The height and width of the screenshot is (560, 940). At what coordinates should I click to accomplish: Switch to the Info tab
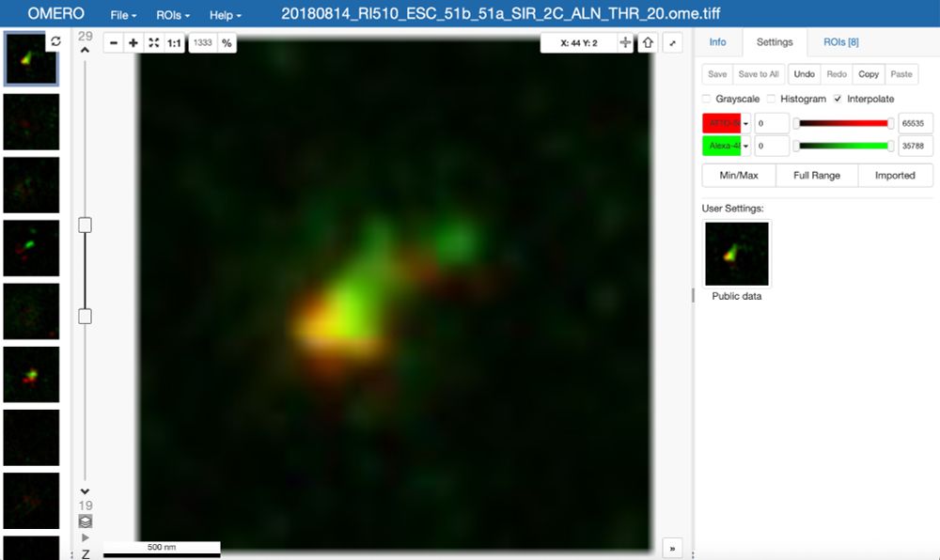pos(717,42)
